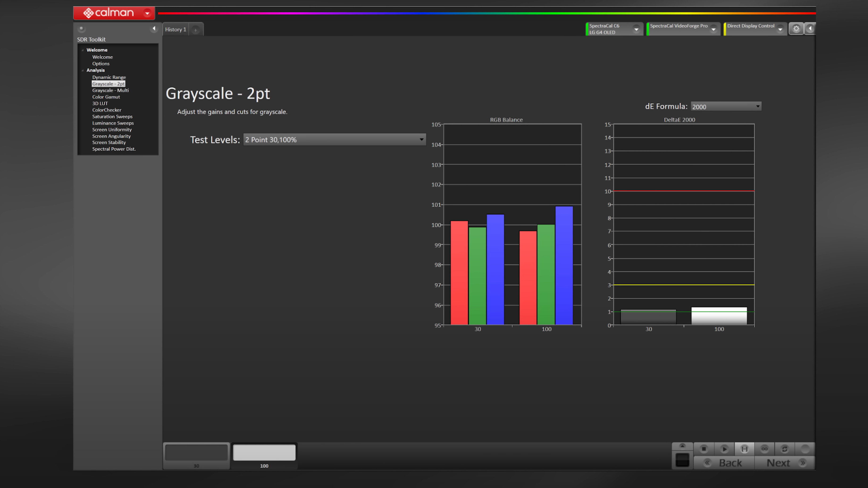Select the ColorChecker analysis item

click(x=106, y=110)
